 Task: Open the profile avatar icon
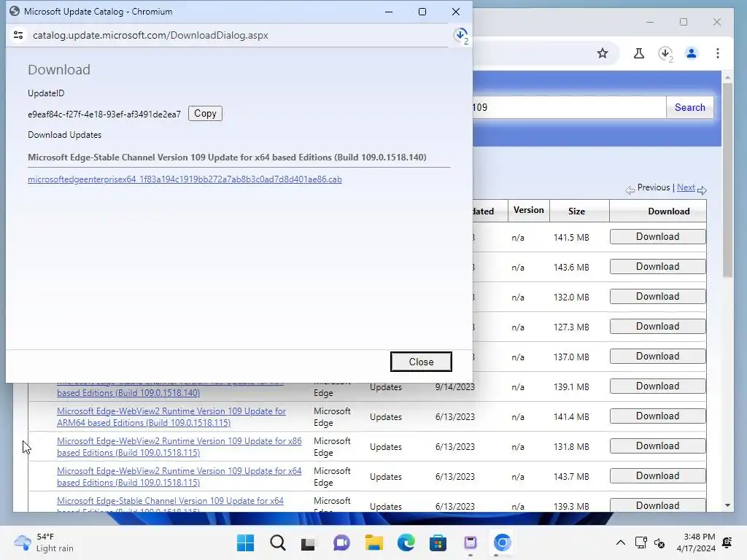click(692, 53)
